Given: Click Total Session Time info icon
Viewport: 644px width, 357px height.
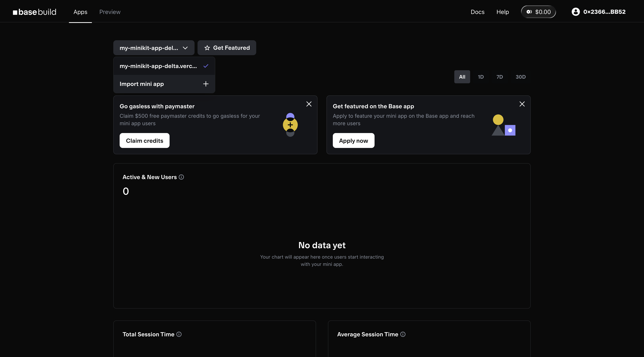Looking at the screenshot, I should (x=179, y=334).
